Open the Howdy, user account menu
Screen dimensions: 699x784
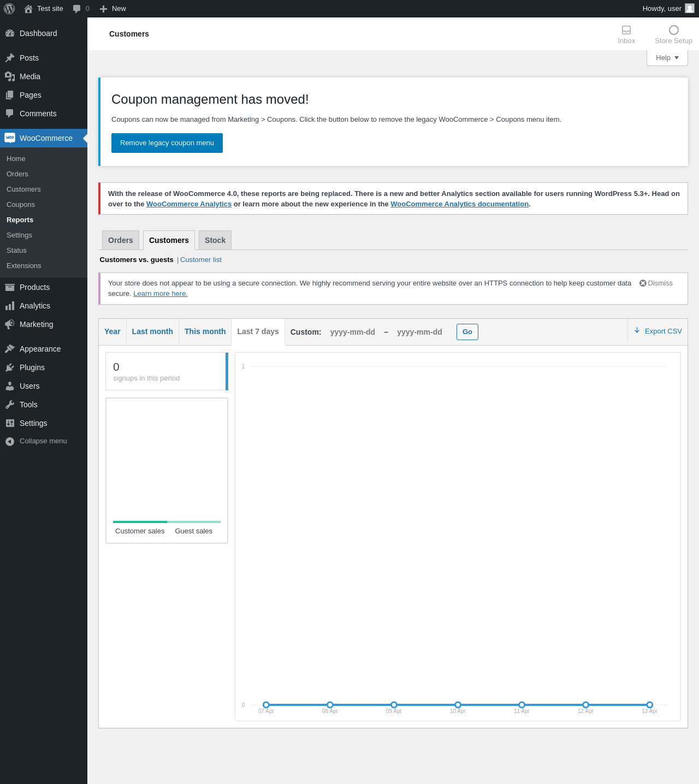click(667, 9)
